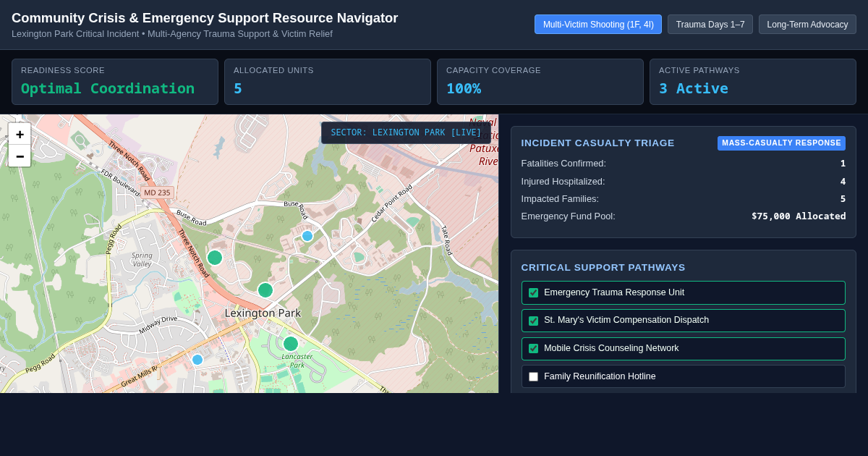The width and height of the screenshot is (868, 456).
Task: Click the MD 235 road shield
Action: coord(157,193)
